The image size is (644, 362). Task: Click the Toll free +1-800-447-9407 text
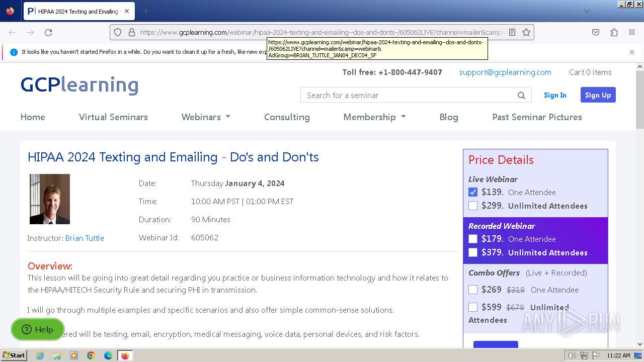[x=392, y=72]
